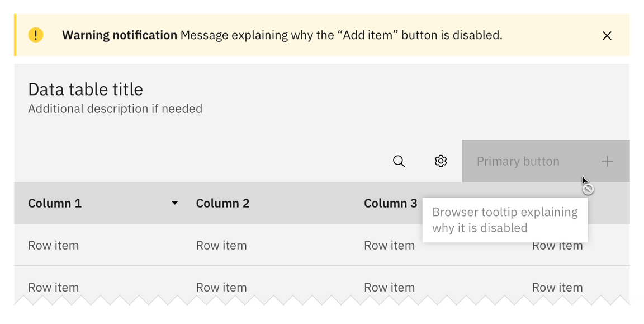Click the plus icon on the Primary button

[x=607, y=161]
